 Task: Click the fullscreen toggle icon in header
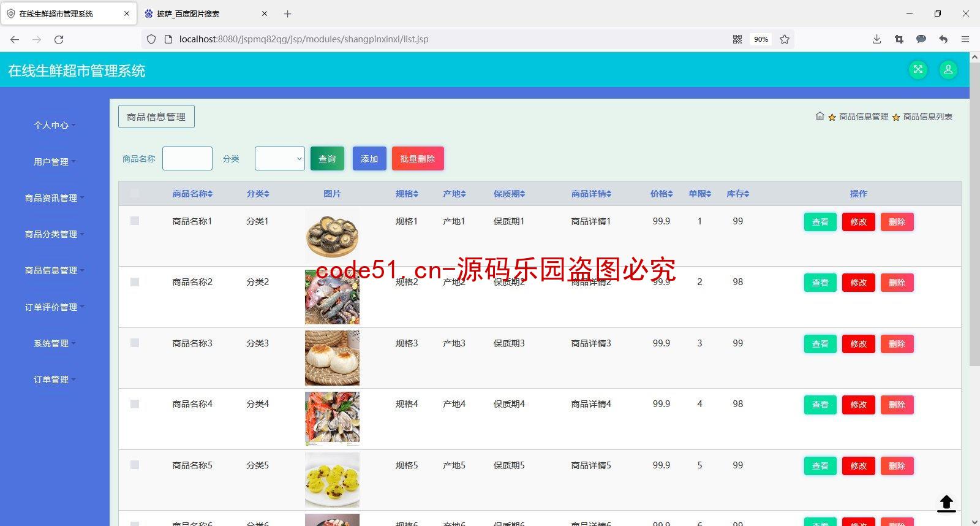[918, 69]
